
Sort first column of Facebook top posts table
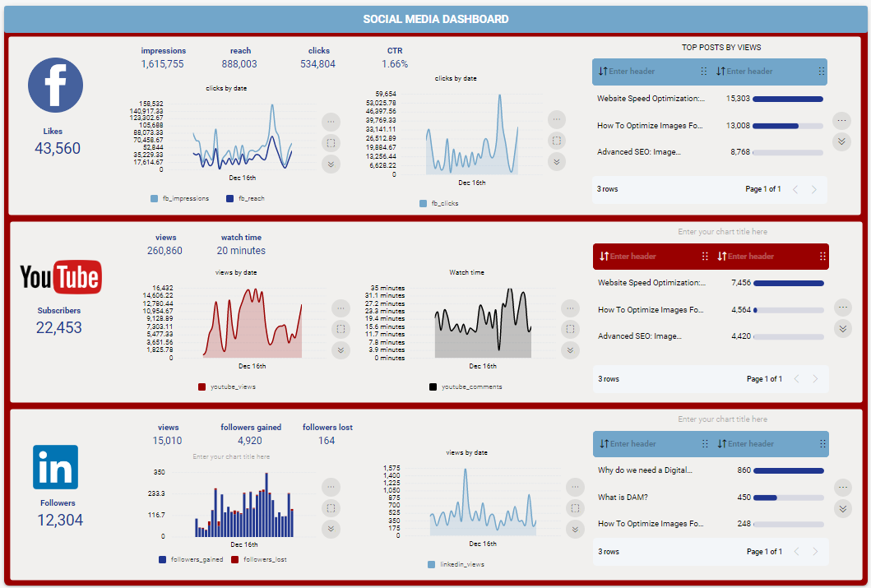tap(603, 71)
